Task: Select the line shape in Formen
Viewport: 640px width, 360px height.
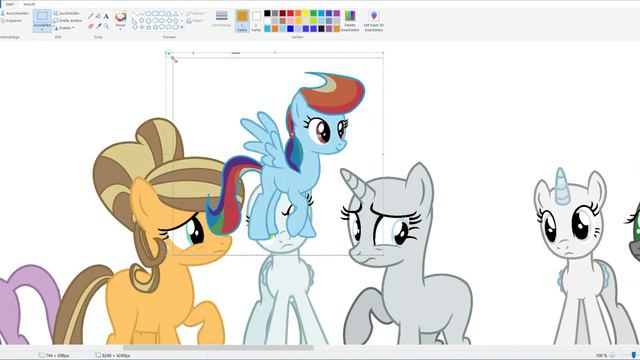Action: pos(134,13)
